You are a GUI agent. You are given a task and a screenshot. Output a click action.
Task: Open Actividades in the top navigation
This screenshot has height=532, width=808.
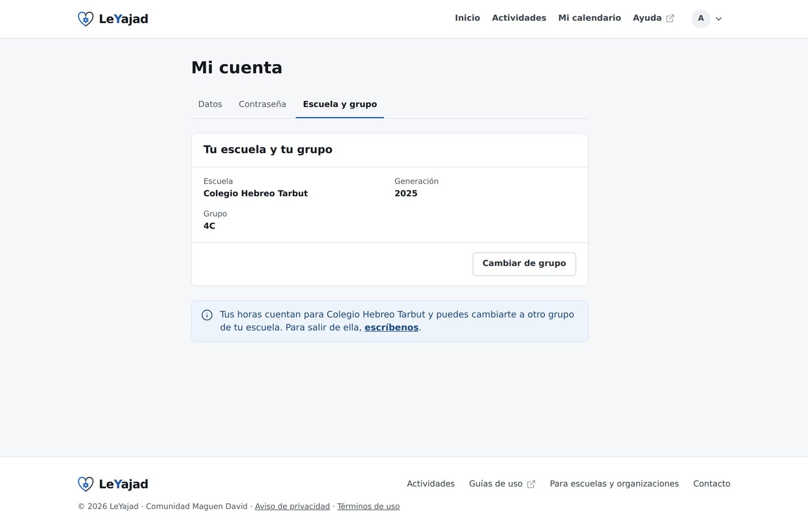click(519, 18)
